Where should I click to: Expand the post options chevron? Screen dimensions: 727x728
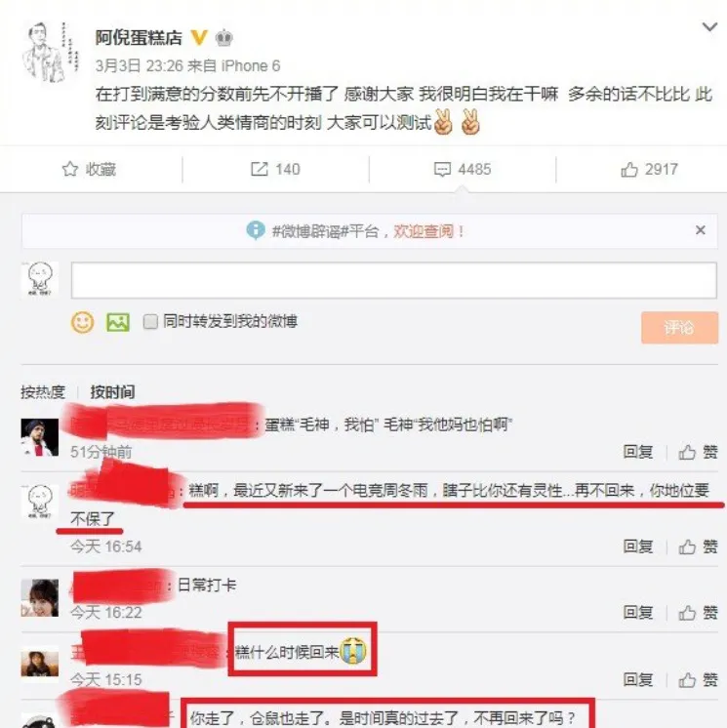709,27
